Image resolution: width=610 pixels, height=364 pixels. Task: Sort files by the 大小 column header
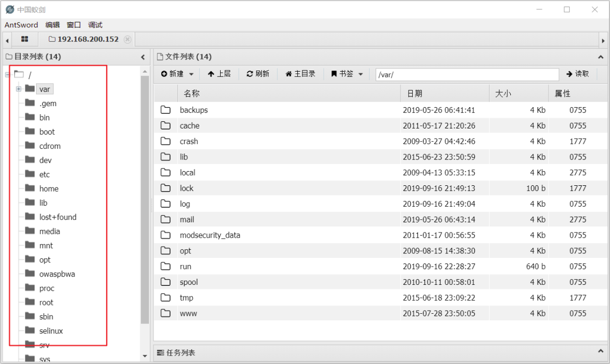[x=519, y=93]
